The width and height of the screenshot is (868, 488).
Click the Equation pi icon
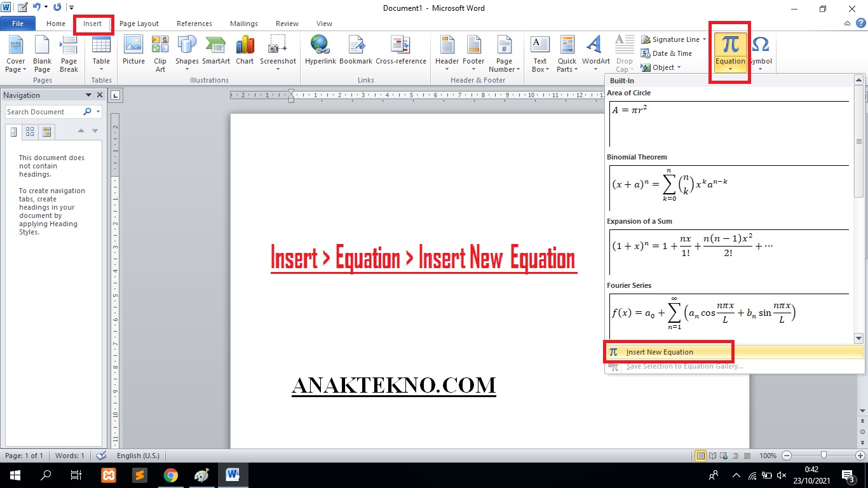730,45
